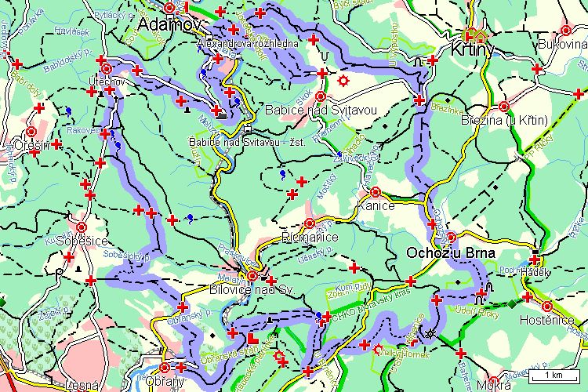Select the town marker above Březina label
This screenshot has height=392, width=588.
point(504,106)
